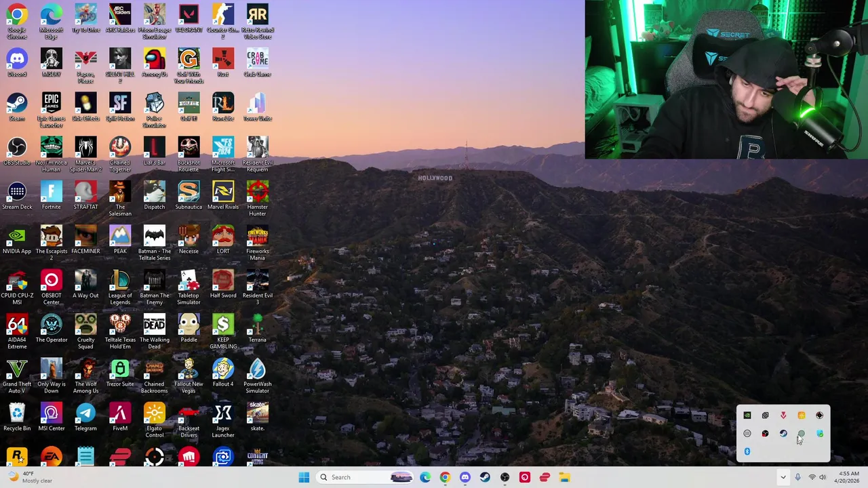Select Batman The Telltale Series icon
The image size is (868, 488).
154,243
